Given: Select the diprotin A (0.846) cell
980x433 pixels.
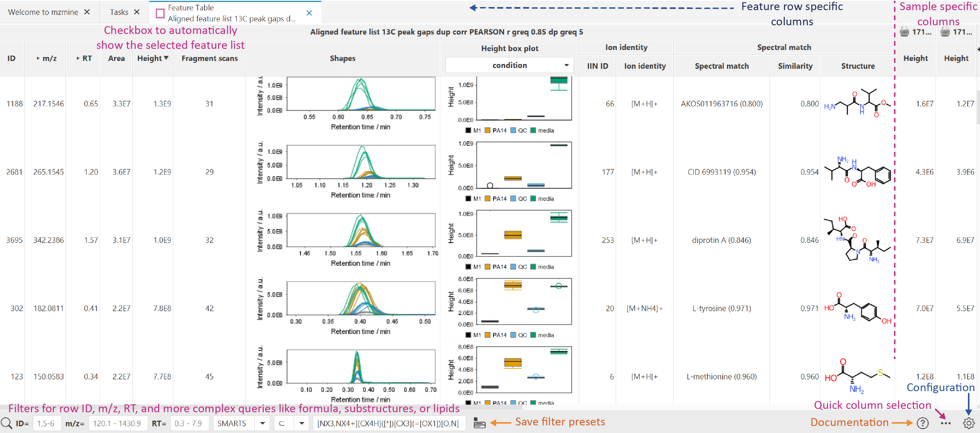Looking at the screenshot, I should point(722,240).
